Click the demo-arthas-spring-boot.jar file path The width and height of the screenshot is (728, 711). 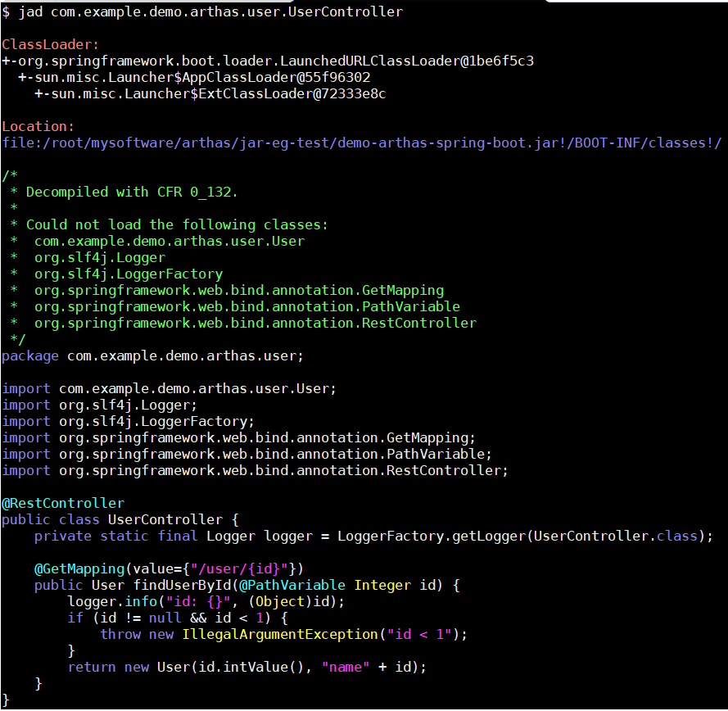362,143
